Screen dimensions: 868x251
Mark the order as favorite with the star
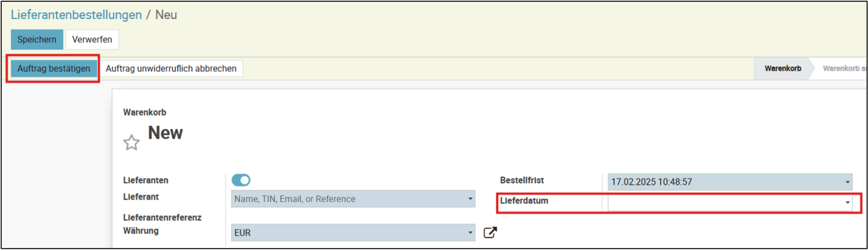(x=132, y=143)
